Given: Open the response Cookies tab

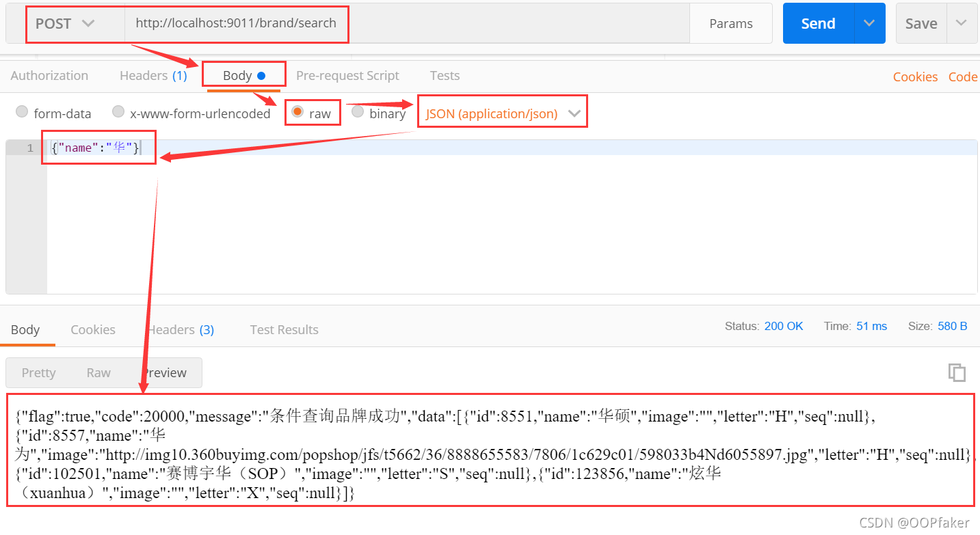Looking at the screenshot, I should click(93, 330).
